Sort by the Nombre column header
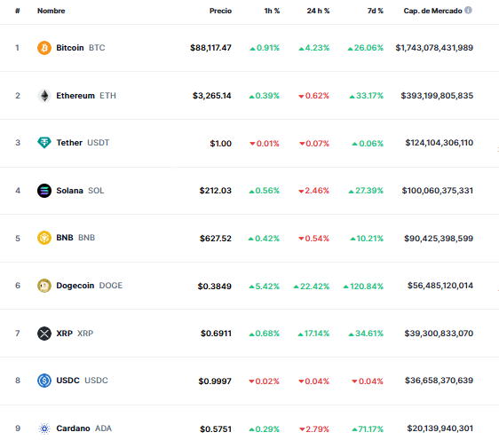Viewport: 499px width, 448px height. point(51,11)
